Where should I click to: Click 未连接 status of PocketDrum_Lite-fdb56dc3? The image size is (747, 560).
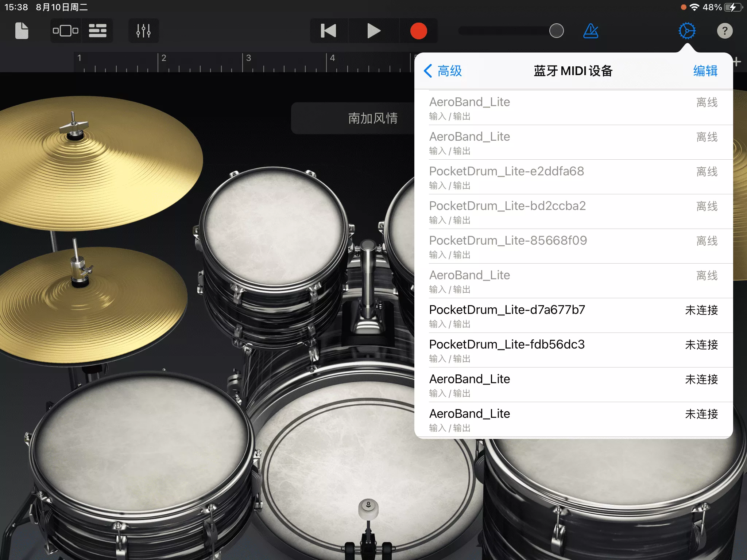(x=701, y=345)
